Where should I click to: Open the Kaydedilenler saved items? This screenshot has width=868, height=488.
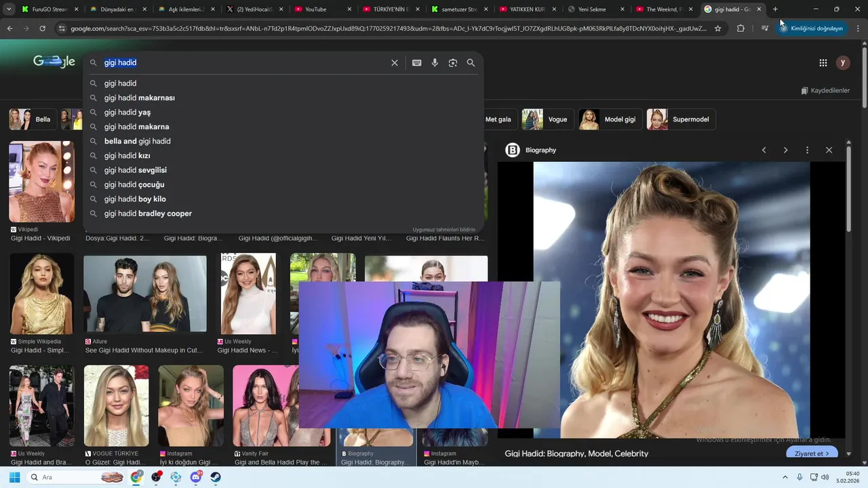pos(825,90)
